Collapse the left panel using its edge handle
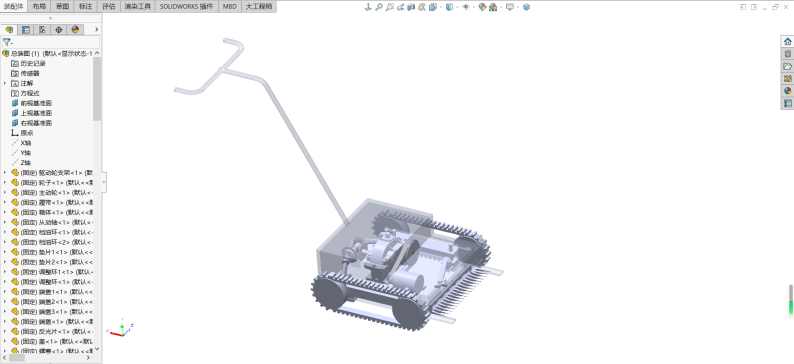Screen dimensions: 794x364 104,181
